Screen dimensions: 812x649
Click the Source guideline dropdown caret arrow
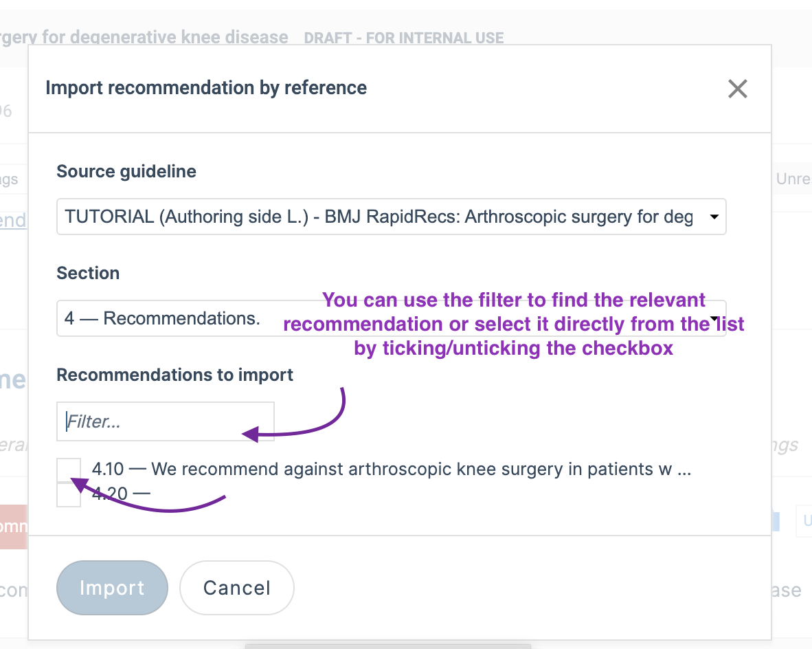[714, 217]
